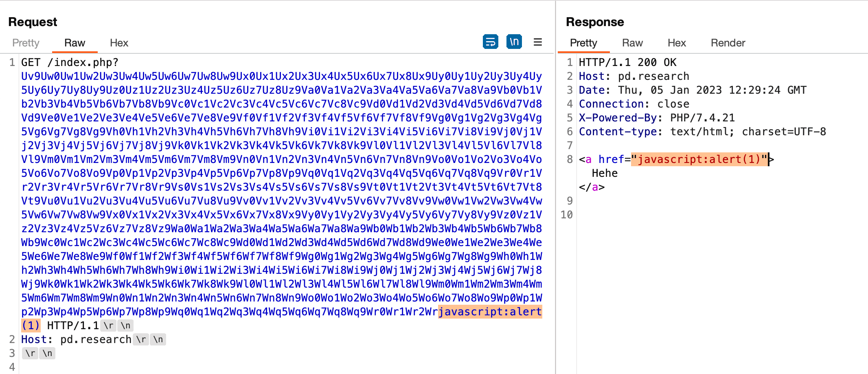Click the Content-type header in response

702,132
